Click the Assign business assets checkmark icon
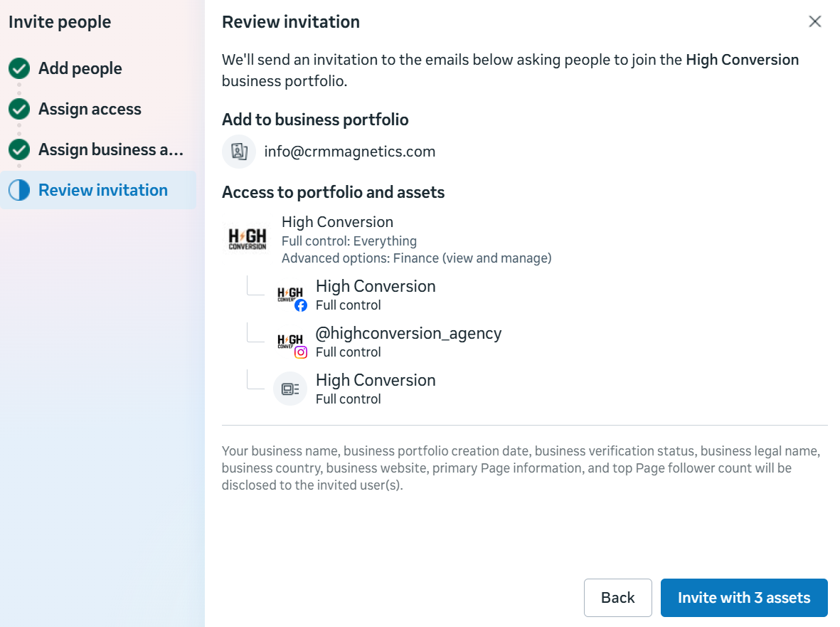Image resolution: width=840 pixels, height=627 pixels. coord(19,150)
